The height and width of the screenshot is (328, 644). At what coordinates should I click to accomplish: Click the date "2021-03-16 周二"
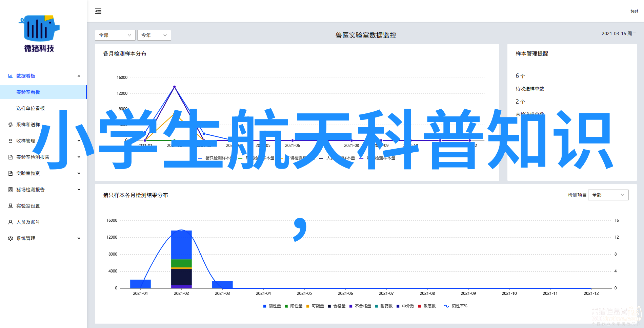pos(619,34)
